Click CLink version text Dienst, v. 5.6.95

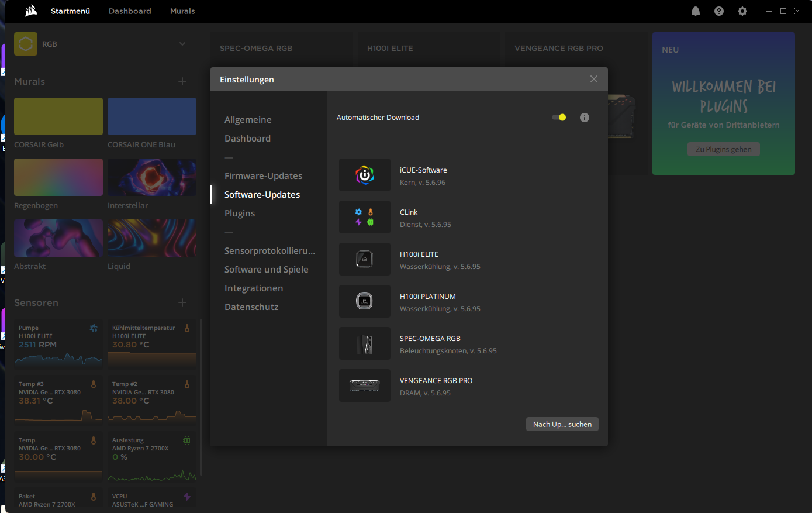point(426,225)
